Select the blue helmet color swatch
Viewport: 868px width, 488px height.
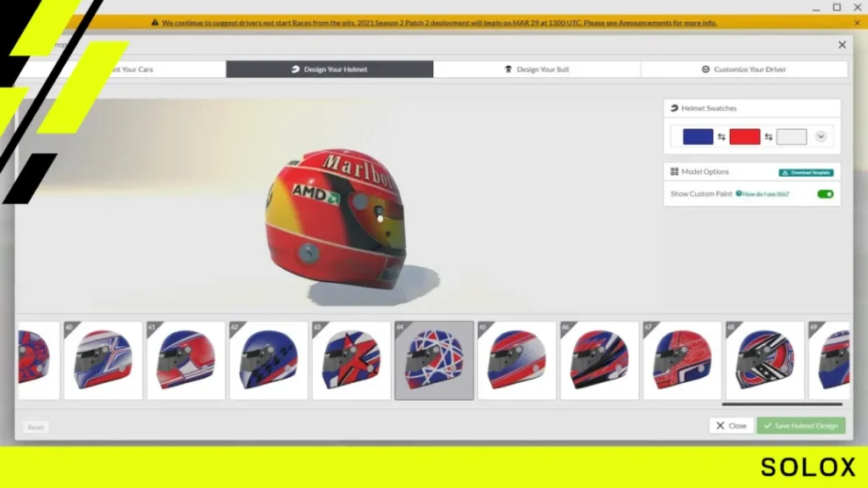(698, 136)
